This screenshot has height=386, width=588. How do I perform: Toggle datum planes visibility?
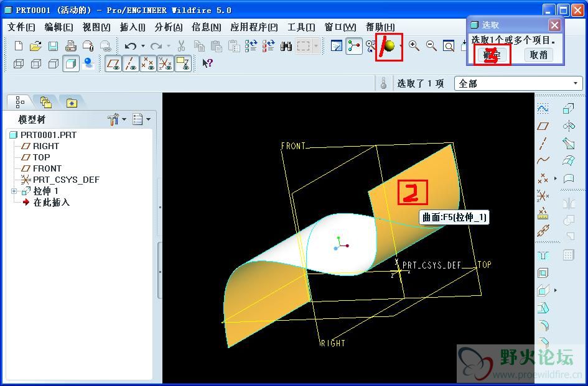(x=113, y=63)
